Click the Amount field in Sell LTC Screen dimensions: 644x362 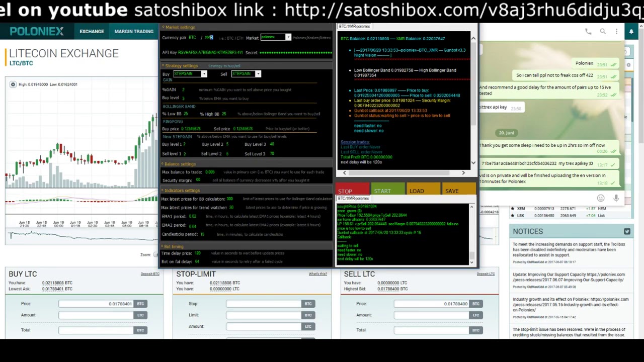pyautogui.click(x=432, y=315)
